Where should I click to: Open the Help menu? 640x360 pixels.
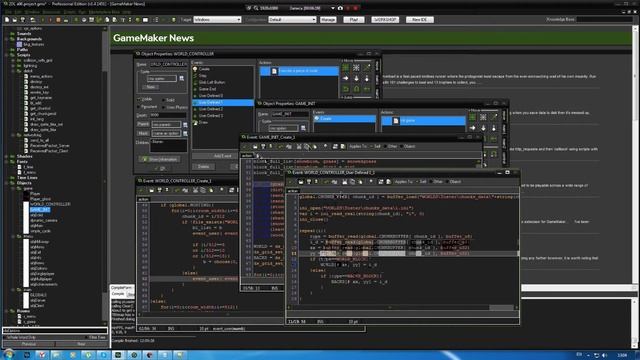pos(127,12)
